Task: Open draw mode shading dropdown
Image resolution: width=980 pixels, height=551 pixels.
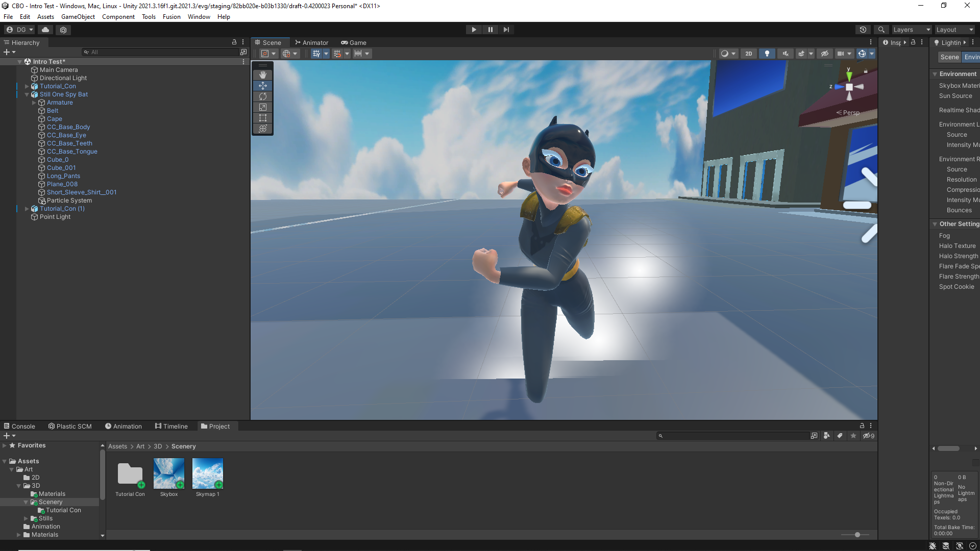Action: coord(728,54)
